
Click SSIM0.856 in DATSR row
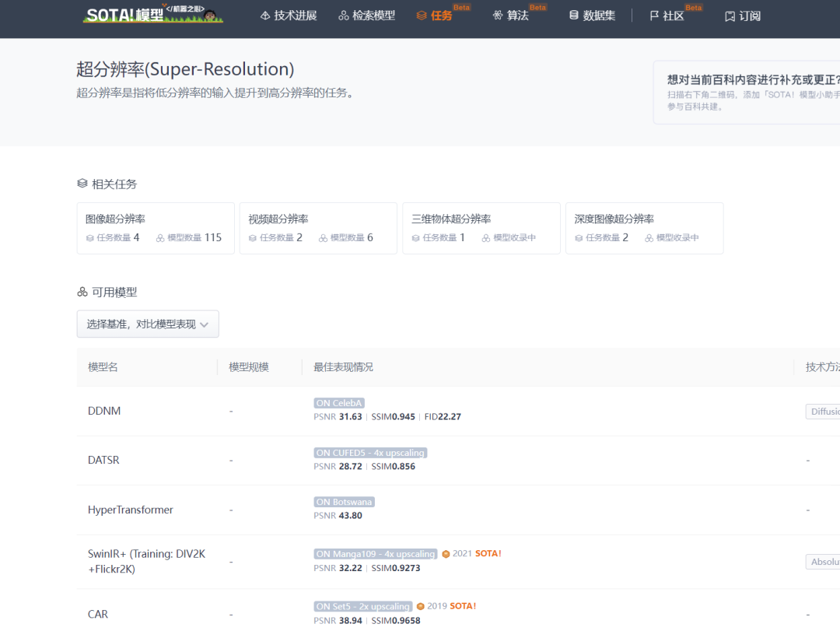click(394, 466)
